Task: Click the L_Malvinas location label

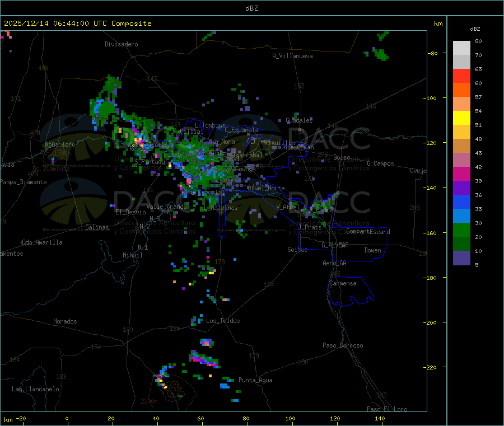Action: pos(221,208)
